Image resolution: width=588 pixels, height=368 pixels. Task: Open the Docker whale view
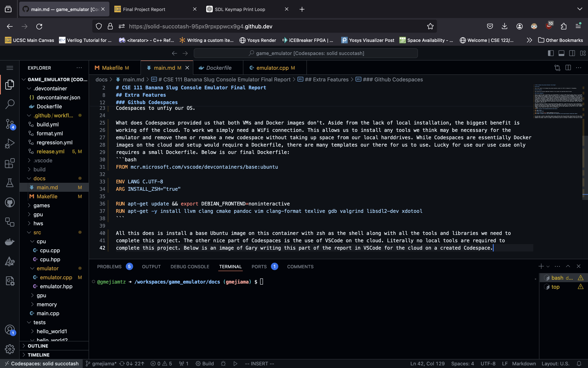10,242
